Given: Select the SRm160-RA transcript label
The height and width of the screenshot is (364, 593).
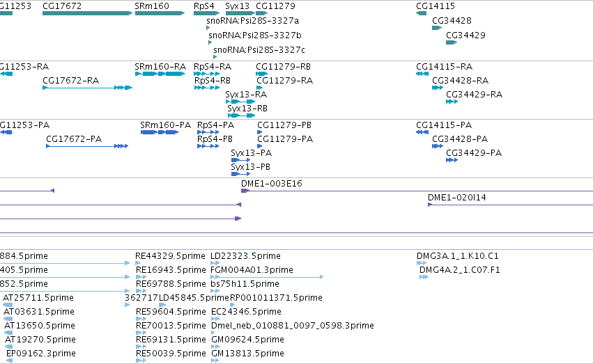Looking at the screenshot, I should (x=160, y=66).
